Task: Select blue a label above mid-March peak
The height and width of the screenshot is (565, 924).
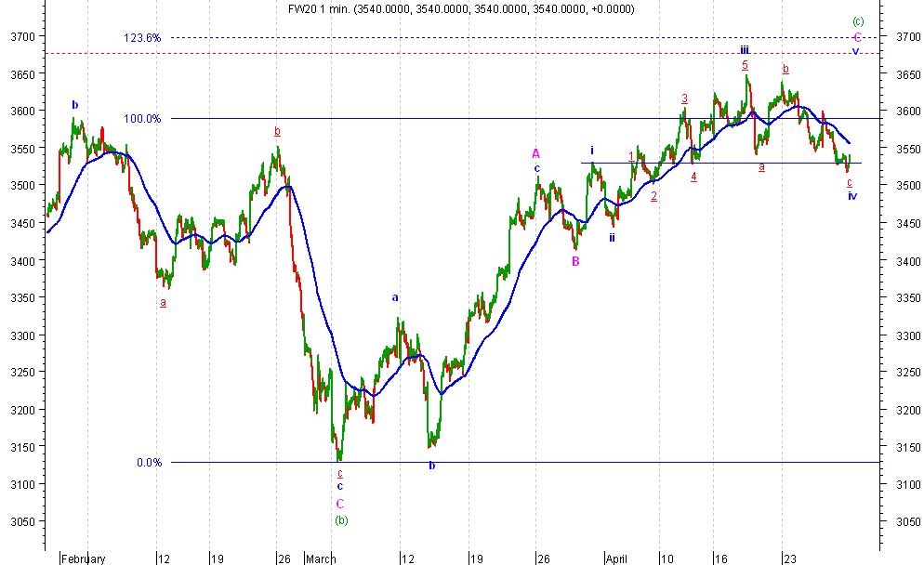Action: coord(395,297)
